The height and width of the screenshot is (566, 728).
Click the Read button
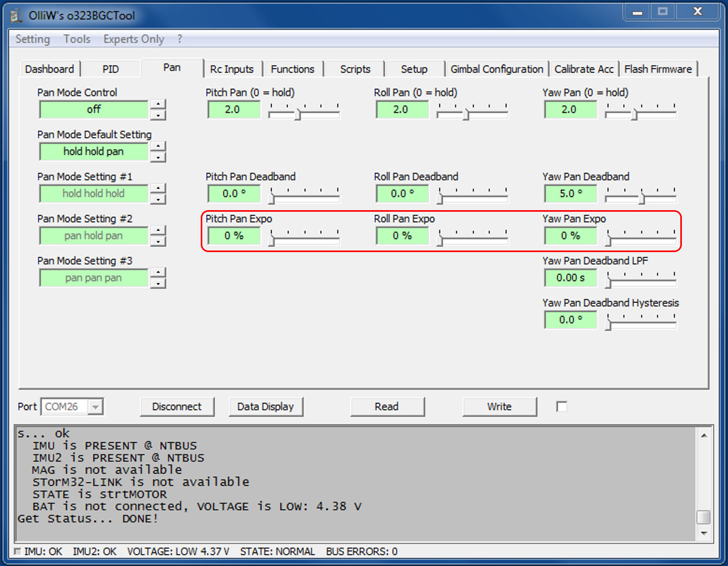pyautogui.click(x=387, y=407)
